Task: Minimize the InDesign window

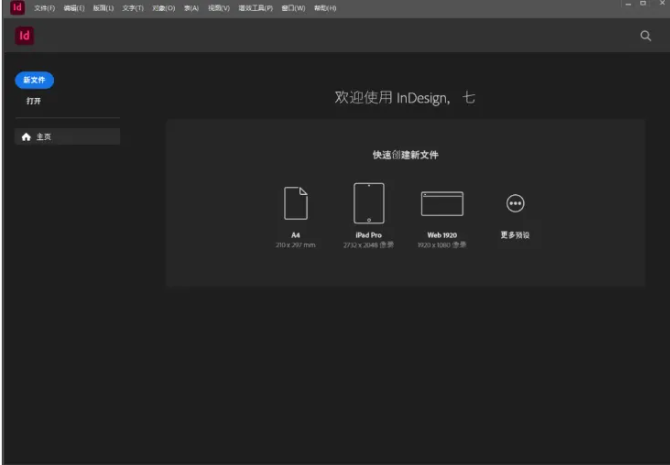Action: tap(628, 4)
